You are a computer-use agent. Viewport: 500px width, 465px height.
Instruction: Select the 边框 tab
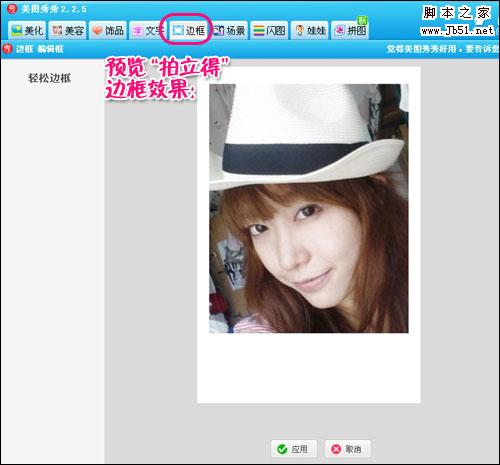pos(188,31)
